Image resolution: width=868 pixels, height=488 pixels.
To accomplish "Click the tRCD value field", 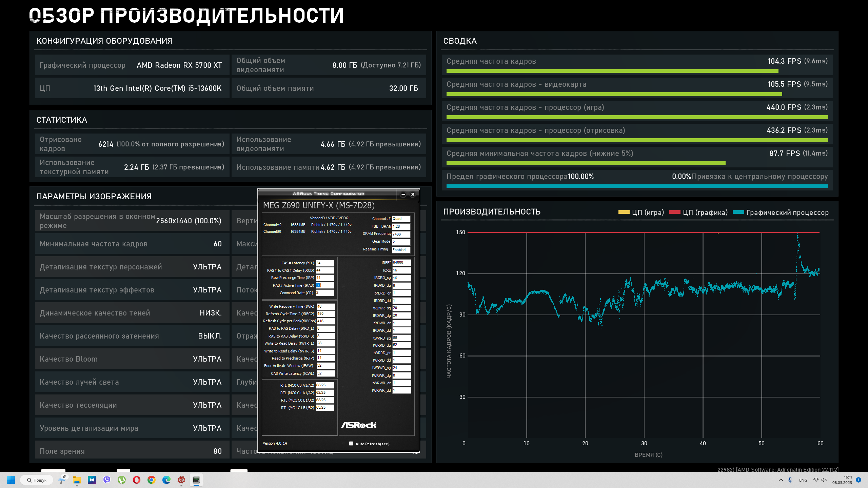I will pos(325,270).
